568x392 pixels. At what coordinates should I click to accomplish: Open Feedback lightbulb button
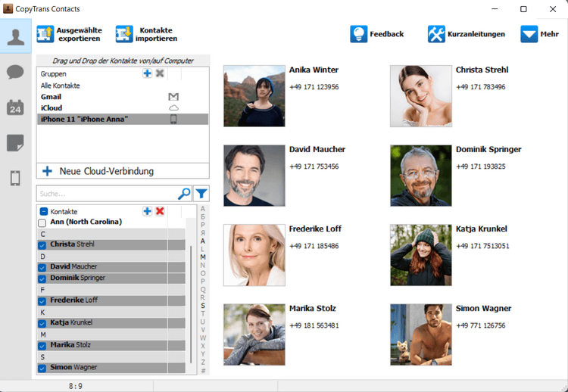(359, 34)
